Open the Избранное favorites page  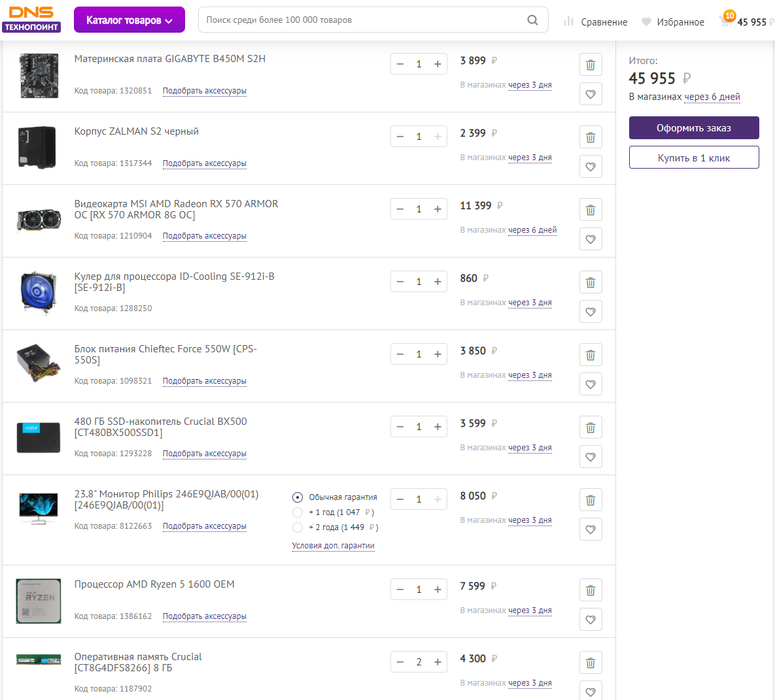(x=673, y=22)
